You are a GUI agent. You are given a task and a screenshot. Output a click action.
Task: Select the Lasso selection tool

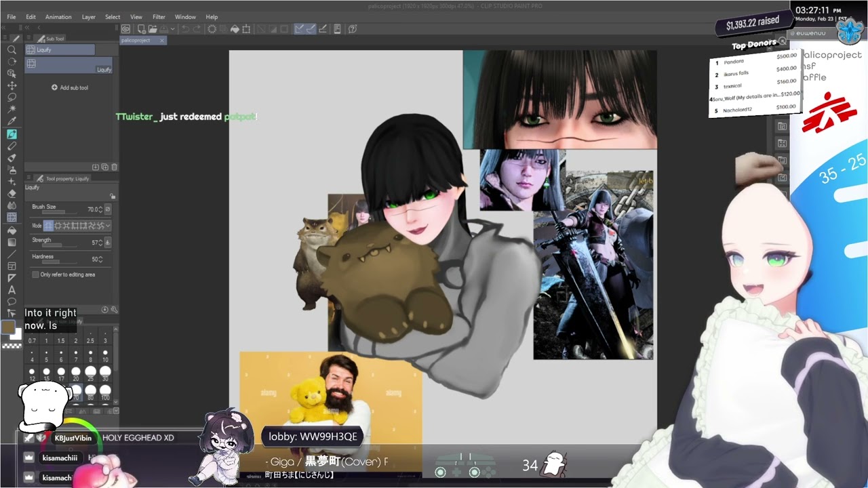point(12,97)
